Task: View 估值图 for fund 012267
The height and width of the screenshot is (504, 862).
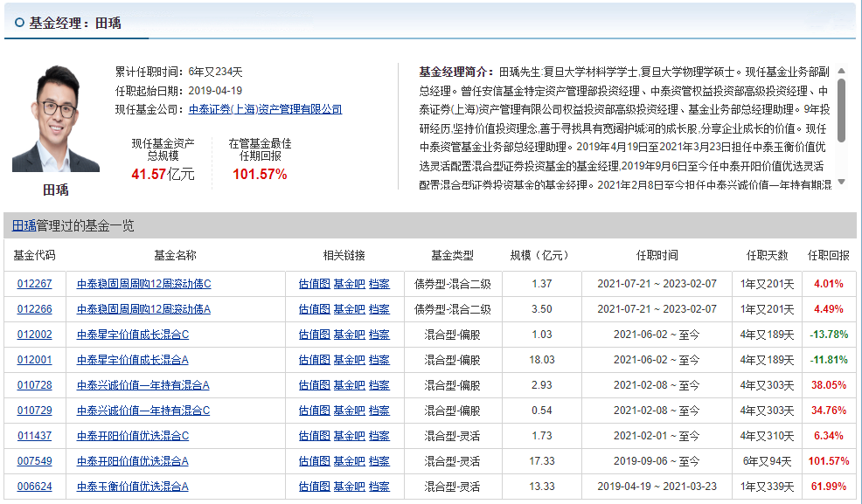Action: [x=315, y=284]
